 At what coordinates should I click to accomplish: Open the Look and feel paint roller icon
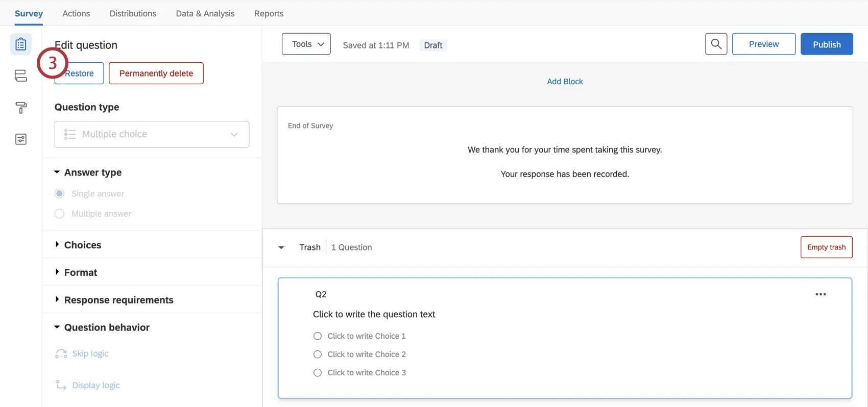pyautogui.click(x=21, y=108)
